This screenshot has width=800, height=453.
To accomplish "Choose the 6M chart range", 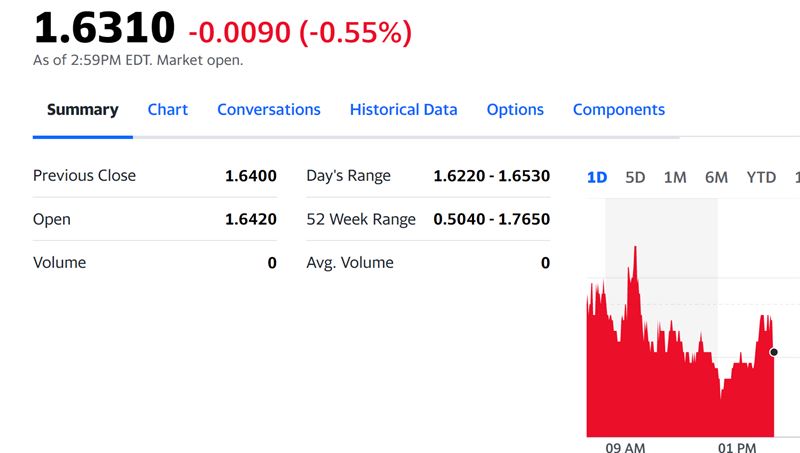I will point(716,177).
